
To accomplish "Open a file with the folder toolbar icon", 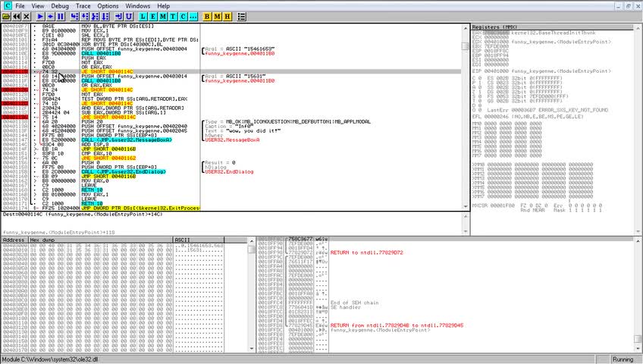I will [x=6, y=17].
